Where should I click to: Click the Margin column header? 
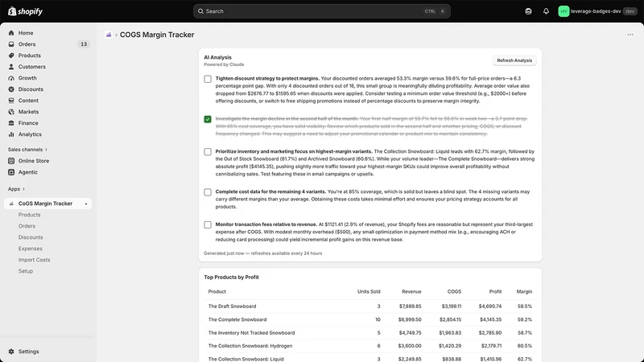524,291
